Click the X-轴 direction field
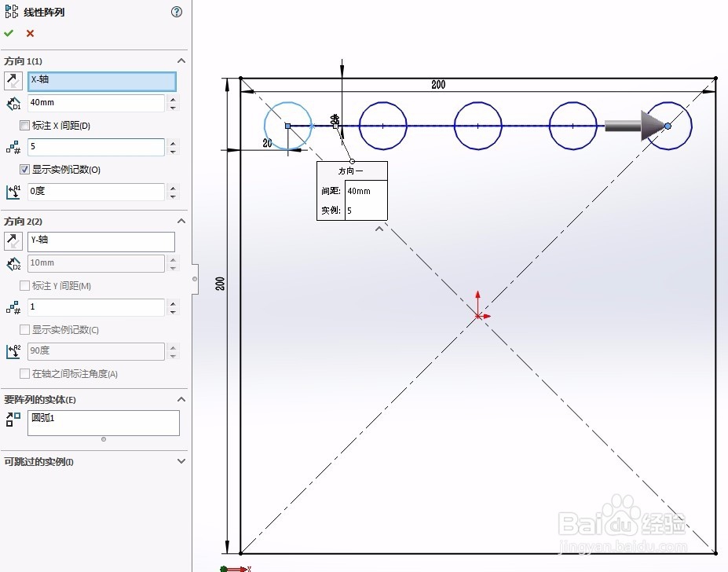Image resolution: width=728 pixels, height=572 pixels. (101, 81)
